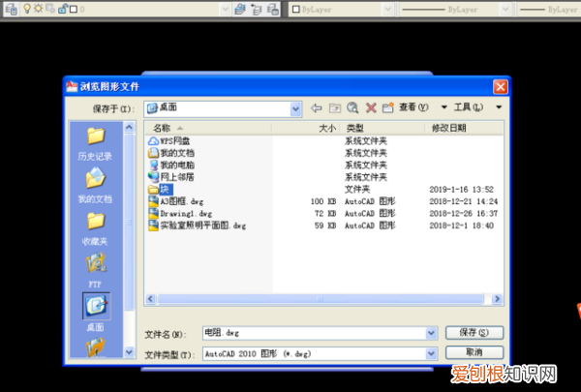Click the file list scroll left arrow

150,299
